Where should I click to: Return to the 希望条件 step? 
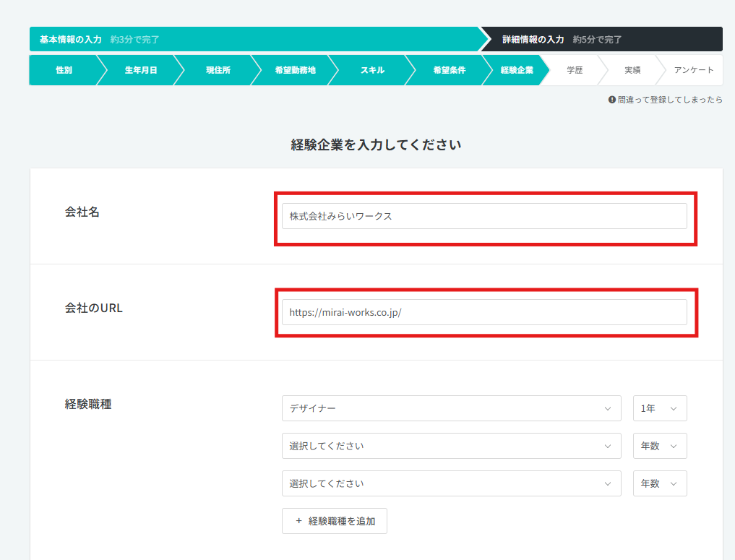(x=449, y=70)
